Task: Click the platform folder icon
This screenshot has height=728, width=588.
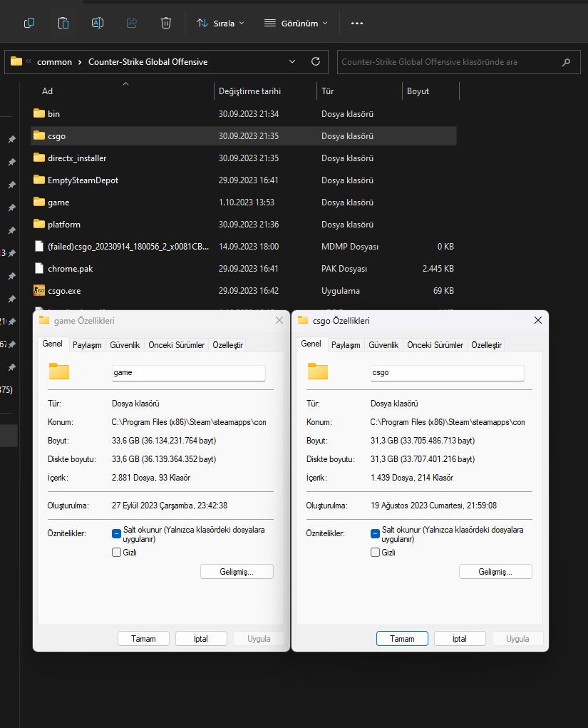Action: 39,225
